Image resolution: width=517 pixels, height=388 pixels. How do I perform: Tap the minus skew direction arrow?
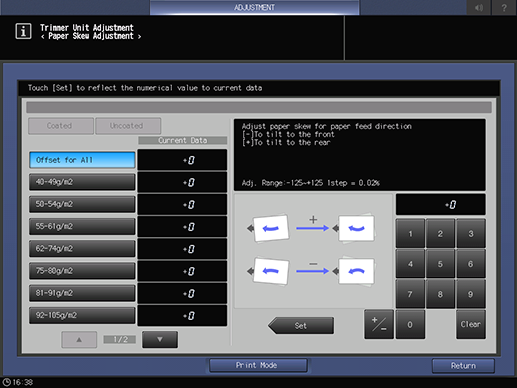(x=313, y=271)
